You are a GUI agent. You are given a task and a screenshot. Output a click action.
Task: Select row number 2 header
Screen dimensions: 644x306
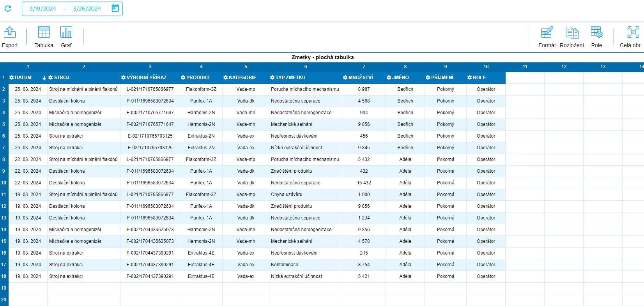tap(4, 89)
